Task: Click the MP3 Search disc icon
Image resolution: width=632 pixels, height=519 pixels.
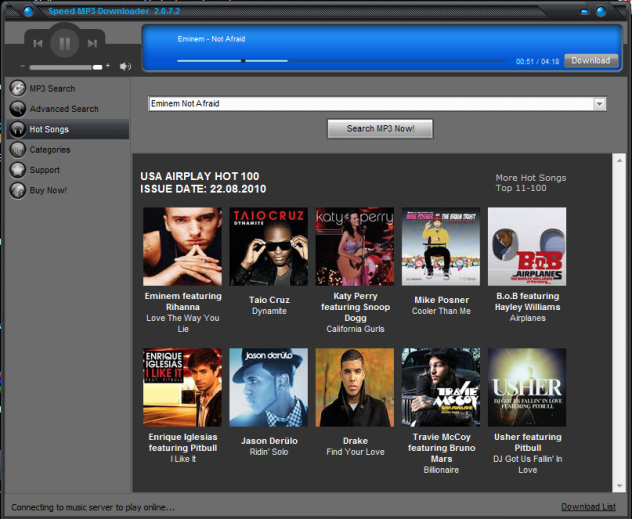Action: coord(18,88)
